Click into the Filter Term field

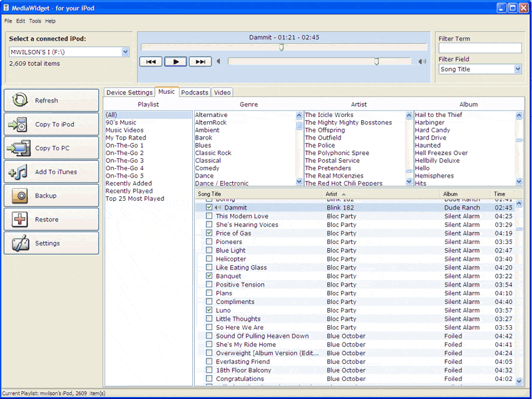click(x=479, y=48)
